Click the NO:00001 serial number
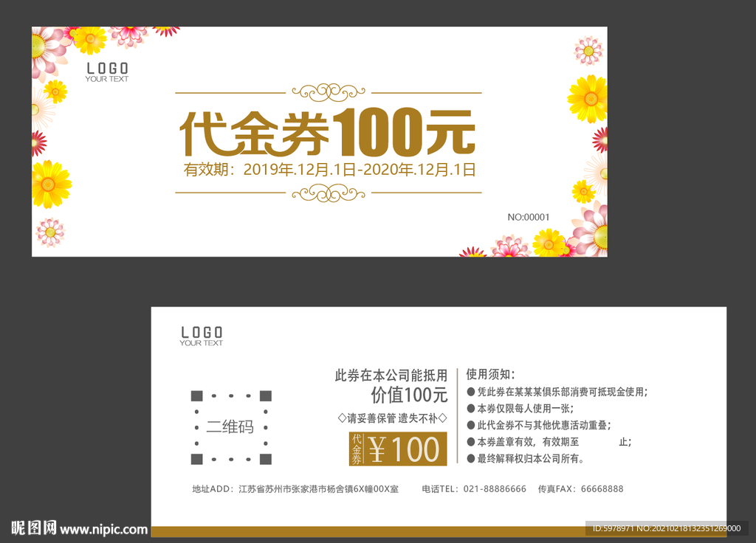756x543 pixels. (x=529, y=217)
